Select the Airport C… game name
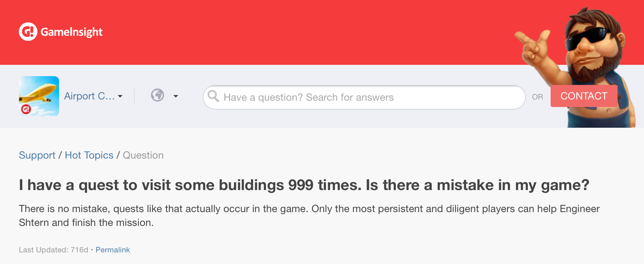Viewport: 644px width, 264px height. 89,96
